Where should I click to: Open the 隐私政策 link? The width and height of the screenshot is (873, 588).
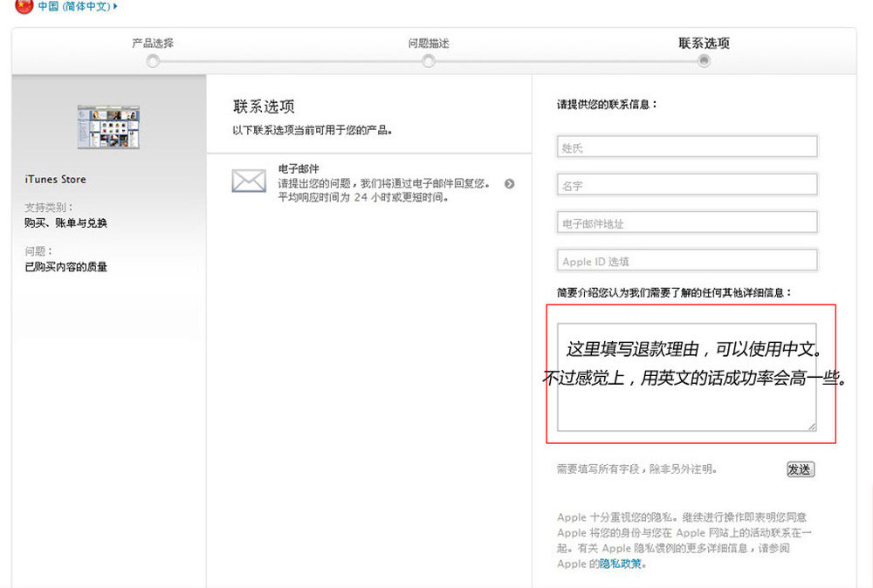(620, 564)
